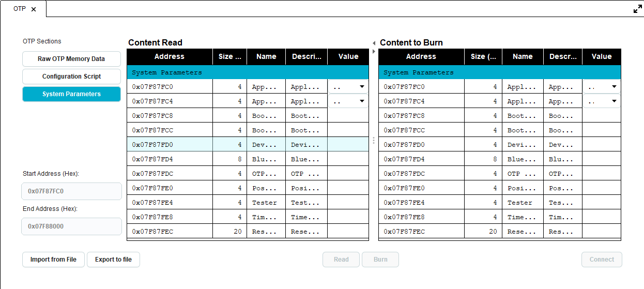Click the Connect button
The width and height of the screenshot is (644, 289).
tap(602, 260)
